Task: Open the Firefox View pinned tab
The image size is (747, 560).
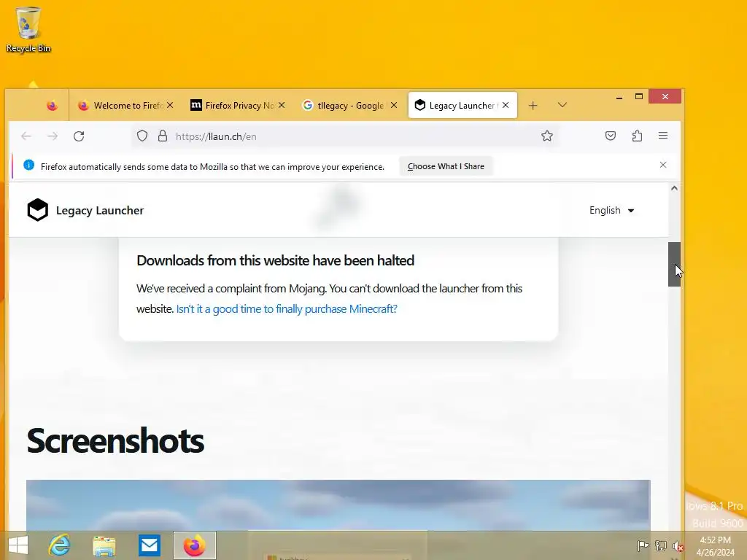Action: [x=52, y=105]
